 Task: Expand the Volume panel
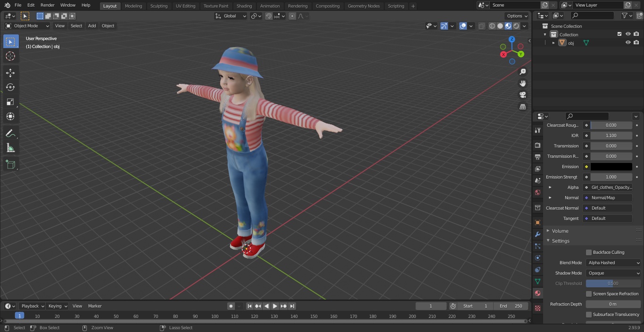pos(560,231)
